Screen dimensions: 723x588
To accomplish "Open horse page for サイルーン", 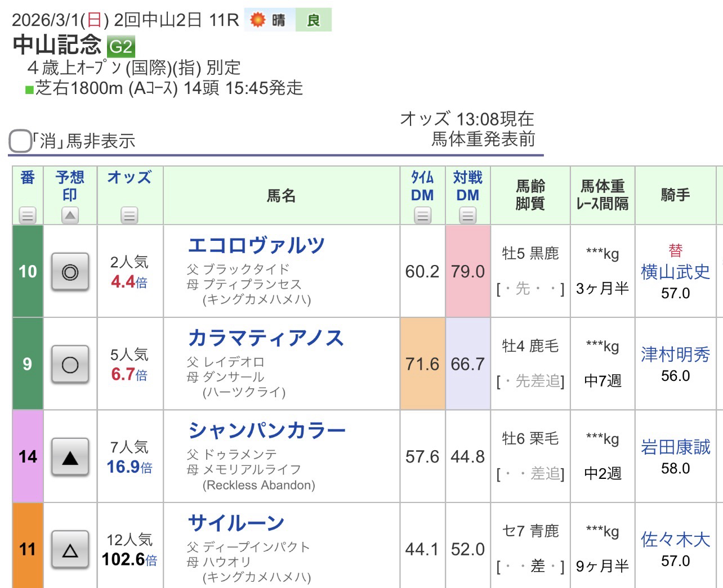I will 236,523.
